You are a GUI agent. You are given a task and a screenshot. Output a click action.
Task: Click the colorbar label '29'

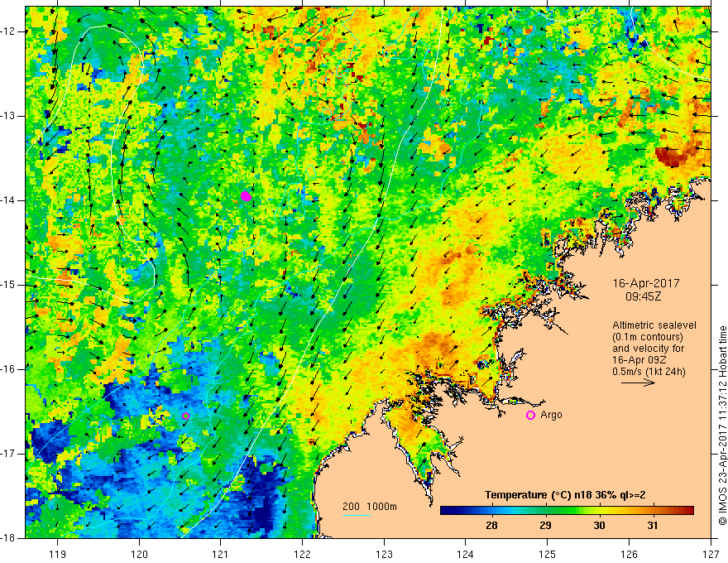coord(545,526)
